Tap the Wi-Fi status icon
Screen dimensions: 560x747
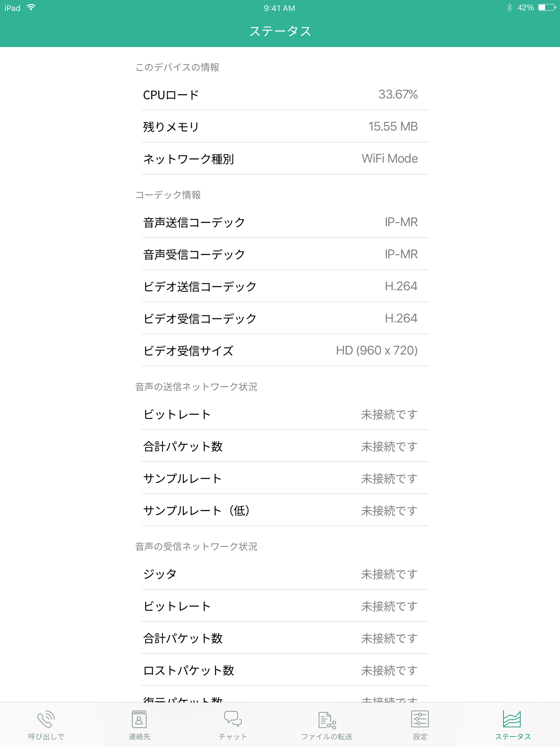[31, 8]
